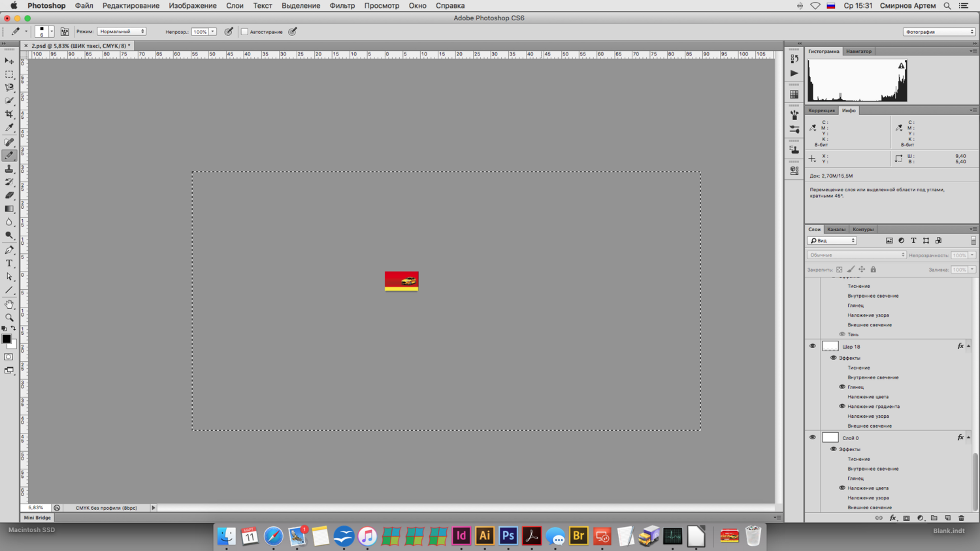Hide the Шар 18 layer

(813, 347)
